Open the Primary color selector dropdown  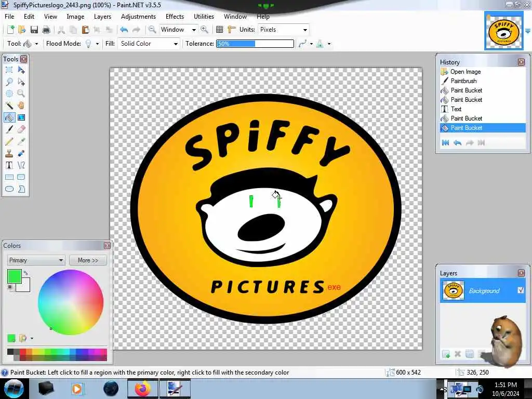click(36, 260)
